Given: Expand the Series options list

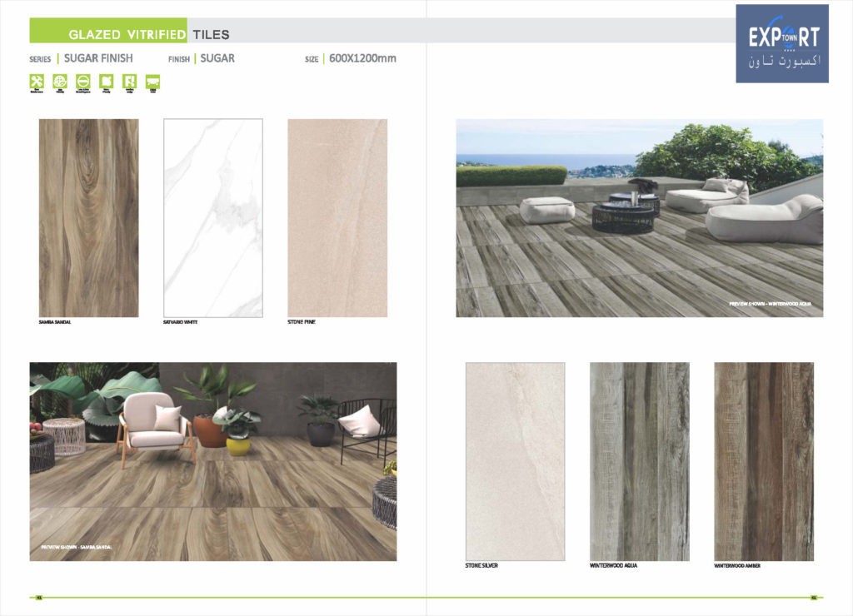Looking at the screenshot, I should 40,59.
